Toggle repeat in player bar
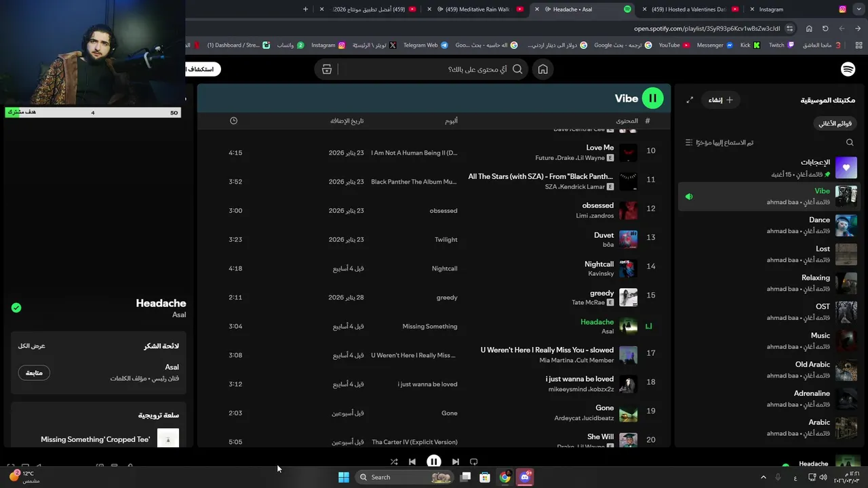The width and height of the screenshot is (868, 488). click(474, 462)
